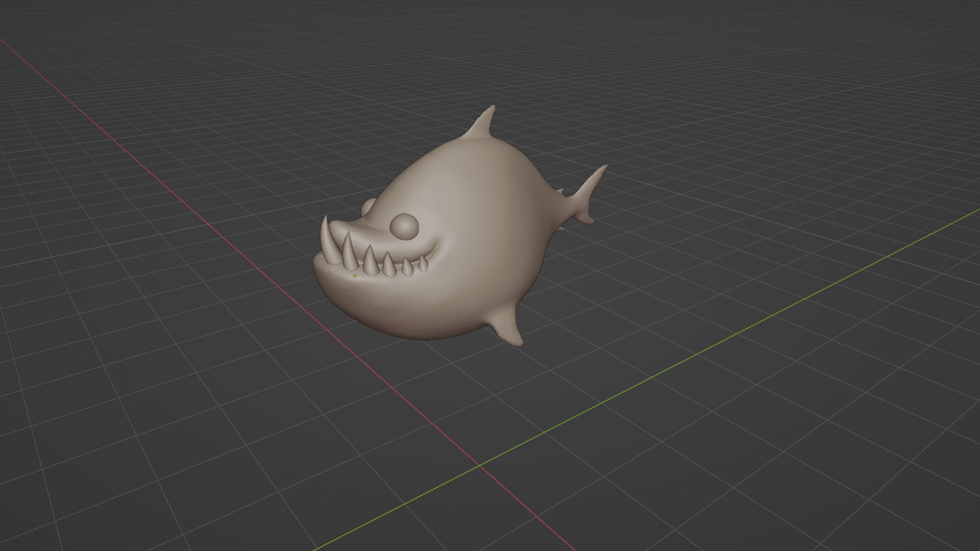Screen dimensions: 980x551
Task: Select the tiny spike fin before the tail
Action: [x=560, y=192]
